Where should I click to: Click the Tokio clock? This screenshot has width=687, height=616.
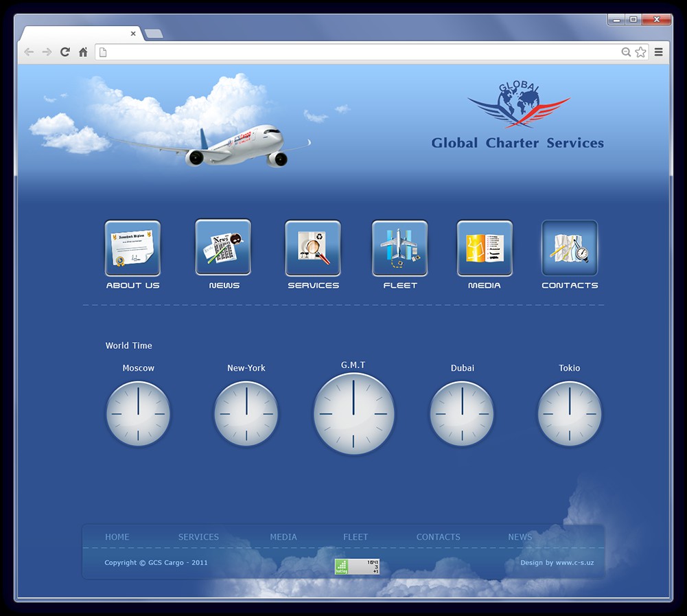tap(570, 413)
